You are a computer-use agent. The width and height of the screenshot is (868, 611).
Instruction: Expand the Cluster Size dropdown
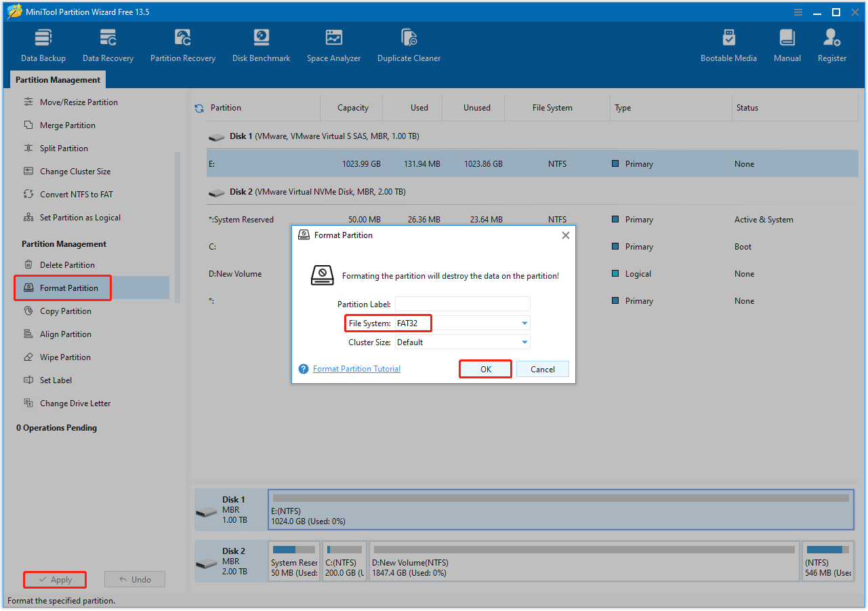(524, 342)
